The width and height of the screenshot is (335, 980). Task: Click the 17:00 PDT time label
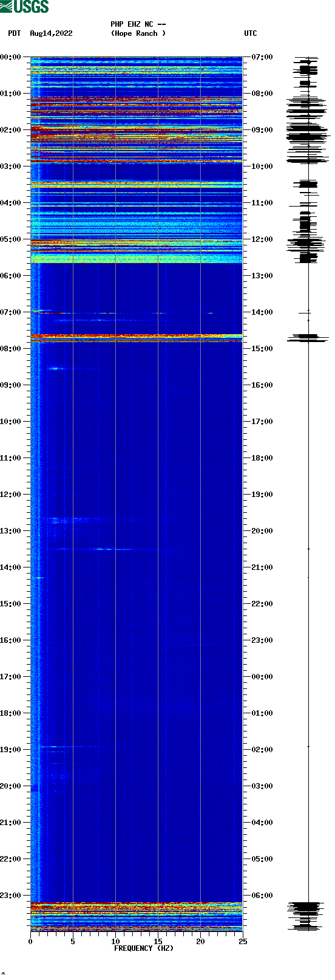tap(10, 677)
